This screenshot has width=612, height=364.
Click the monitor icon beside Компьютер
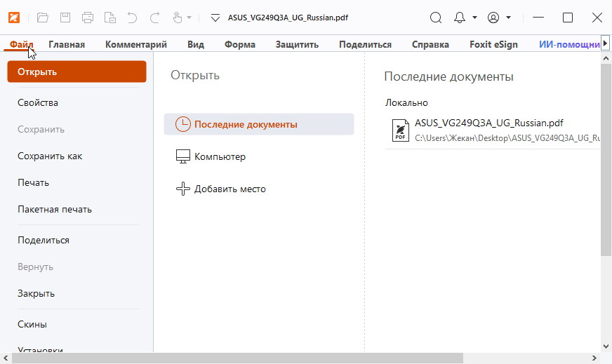(x=183, y=156)
